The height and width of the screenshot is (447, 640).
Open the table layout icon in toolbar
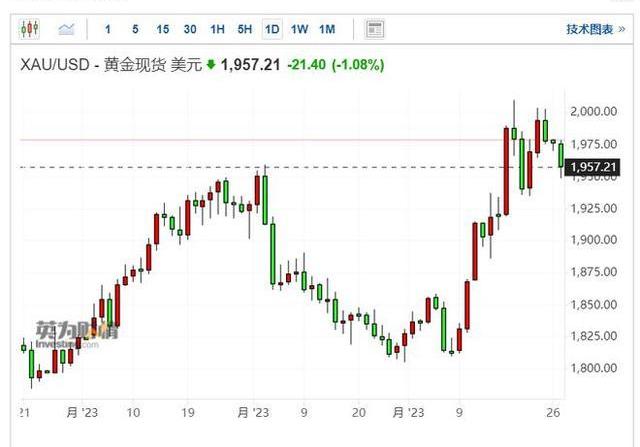pyautogui.click(x=374, y=29)
